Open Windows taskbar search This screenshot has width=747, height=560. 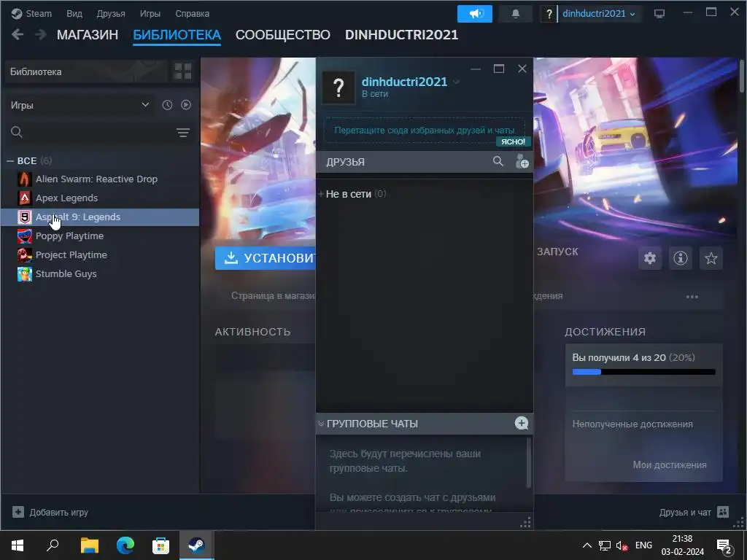(x=53, y=545)
